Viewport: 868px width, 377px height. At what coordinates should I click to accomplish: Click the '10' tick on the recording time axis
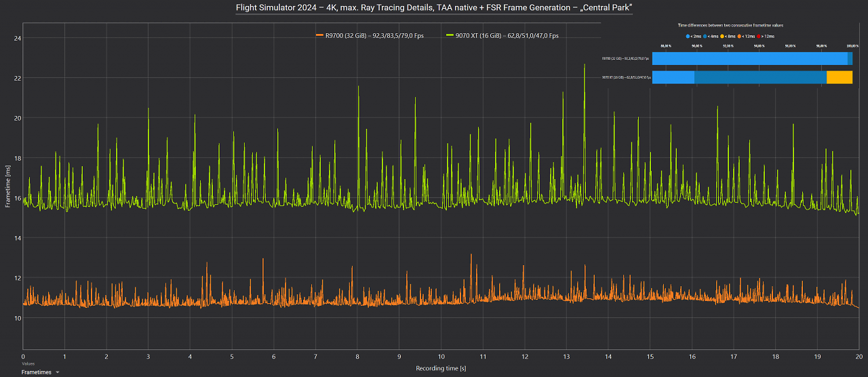pyautogui.click(x=441, y=356)
